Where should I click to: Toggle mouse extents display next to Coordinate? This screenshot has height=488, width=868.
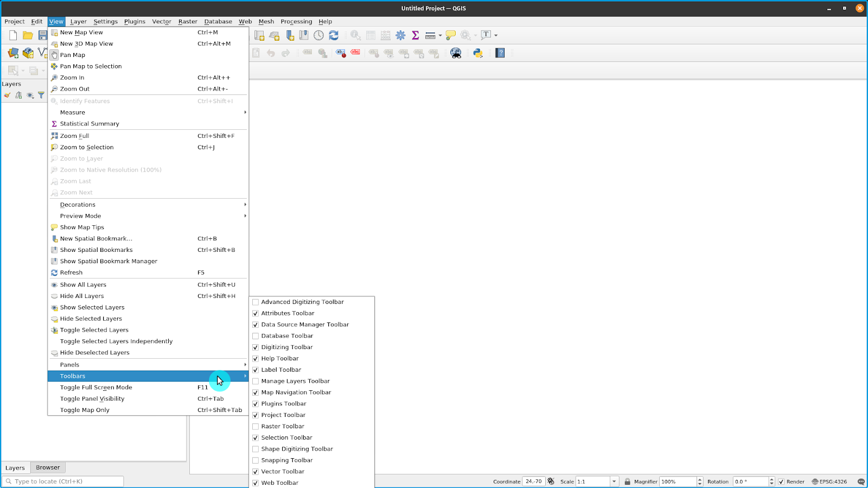pyautogui.click(x=551, y=481)
